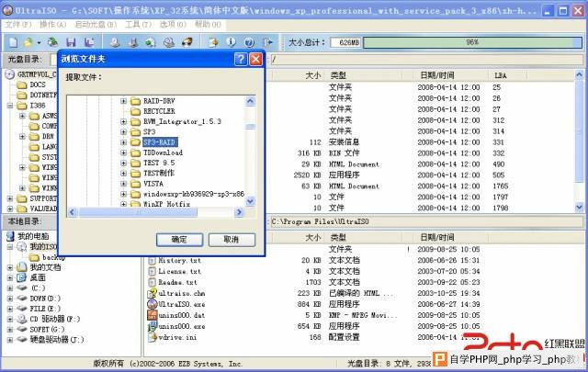Expand the 我的文档 node in local tree

pyautogui.click(x=10, y=267)
